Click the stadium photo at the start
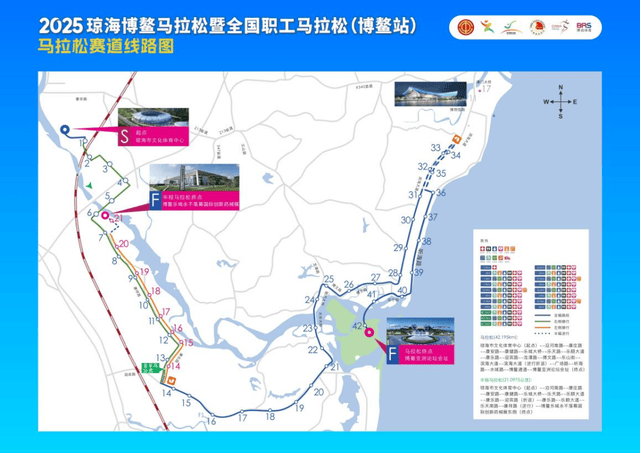Image resolution: width=640 pixels, height=453 pixels. (x=153, y=117)
